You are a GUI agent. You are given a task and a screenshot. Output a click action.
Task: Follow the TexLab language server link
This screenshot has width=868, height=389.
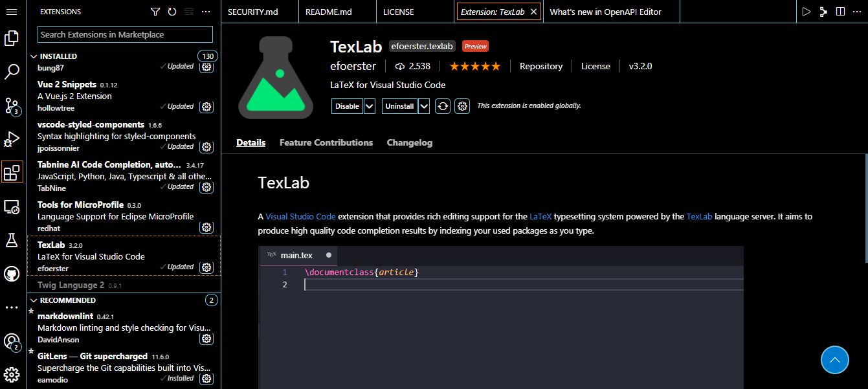(x=699, y=216)
